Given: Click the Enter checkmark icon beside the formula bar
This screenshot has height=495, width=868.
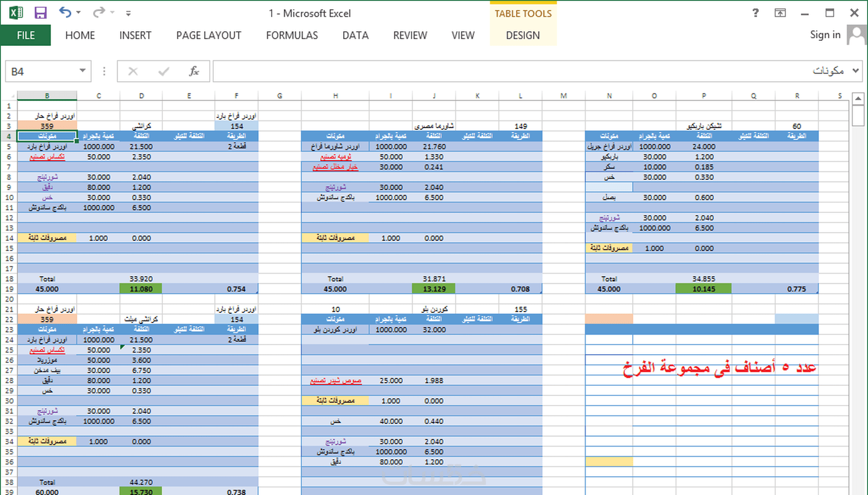Looking at the screenshot, I should point(164,71).
